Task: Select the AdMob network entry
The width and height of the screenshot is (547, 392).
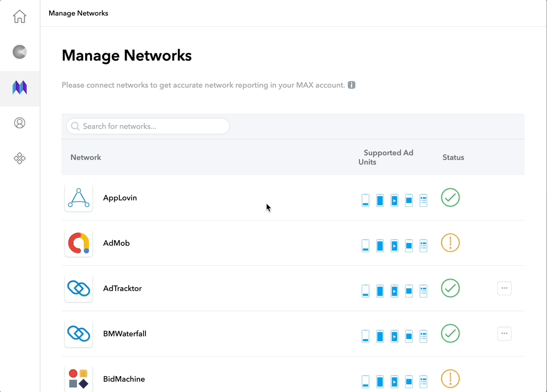Action: tap(116, 242)
